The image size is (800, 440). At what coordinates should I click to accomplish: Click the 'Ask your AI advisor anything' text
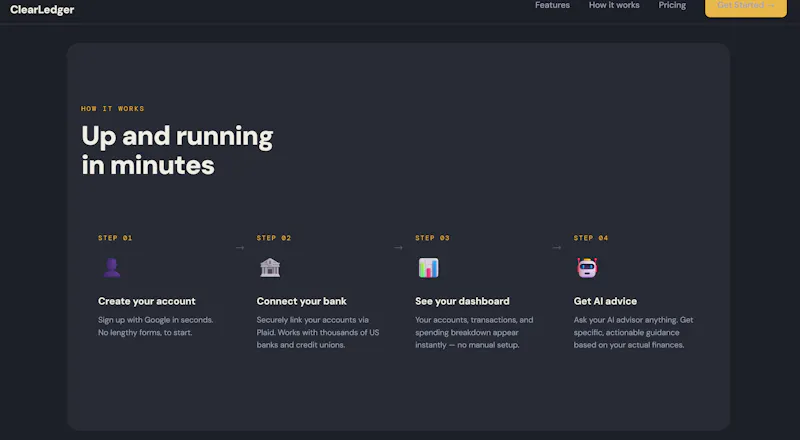click(x=626, y=320)
